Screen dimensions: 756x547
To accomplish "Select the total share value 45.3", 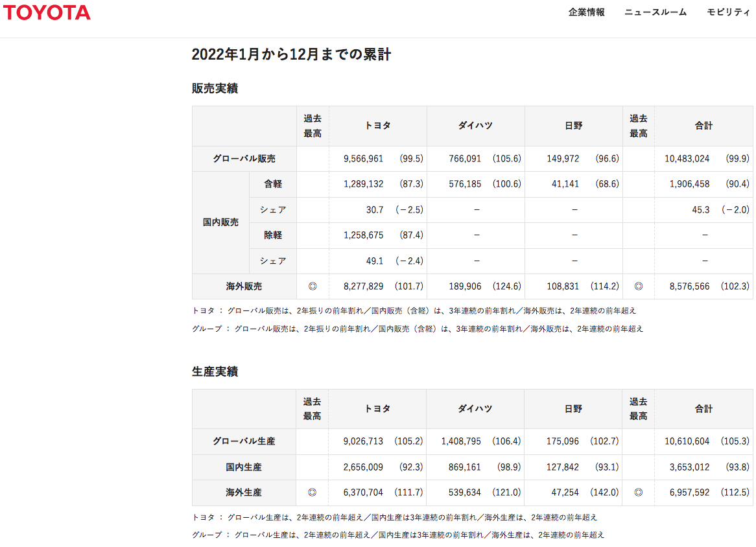I will coord(700,209).
